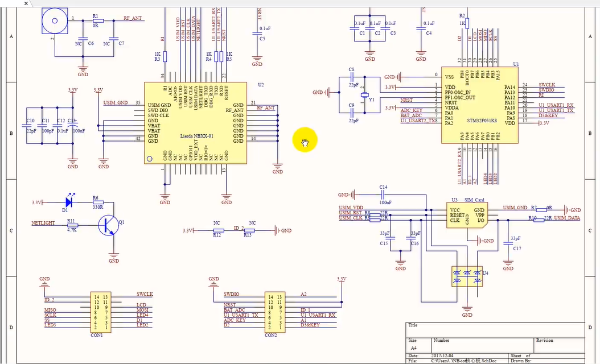
Task: Pick capacitor C17 33pF
Action: pos(508,243)
